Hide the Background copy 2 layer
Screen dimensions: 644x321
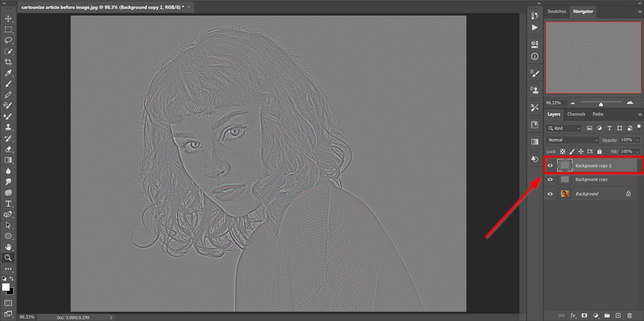(x=550, y=165)
